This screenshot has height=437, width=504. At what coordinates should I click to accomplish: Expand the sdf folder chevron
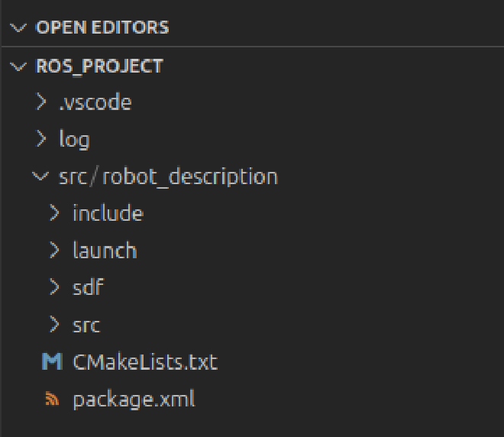point(55,286)
